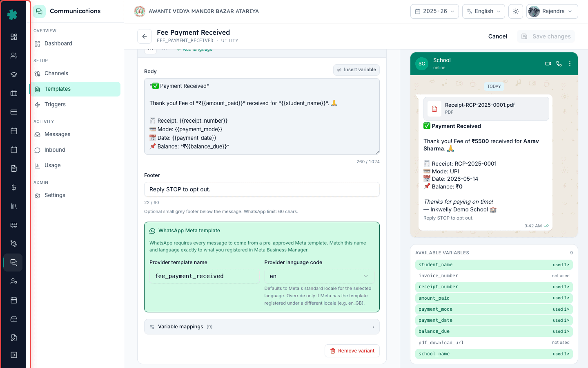Open the calendar days grid icon in the rail
The width and height of the screenshot is (588, 368).
pyautogui.click(x=14, y=300)
